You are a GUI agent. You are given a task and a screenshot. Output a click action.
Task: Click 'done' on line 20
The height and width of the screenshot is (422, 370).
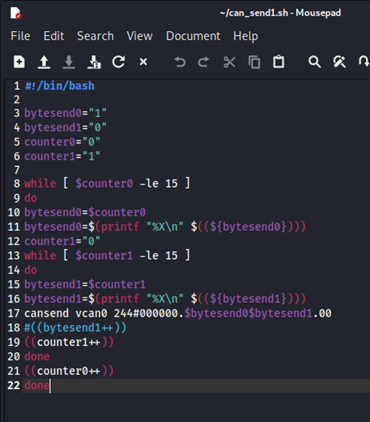click(x=37, y=357)
